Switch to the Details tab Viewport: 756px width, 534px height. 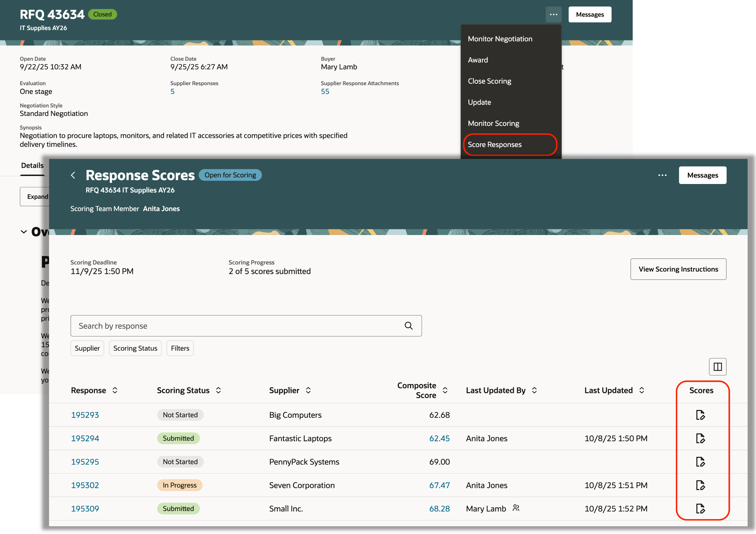(x=32, y=165)
